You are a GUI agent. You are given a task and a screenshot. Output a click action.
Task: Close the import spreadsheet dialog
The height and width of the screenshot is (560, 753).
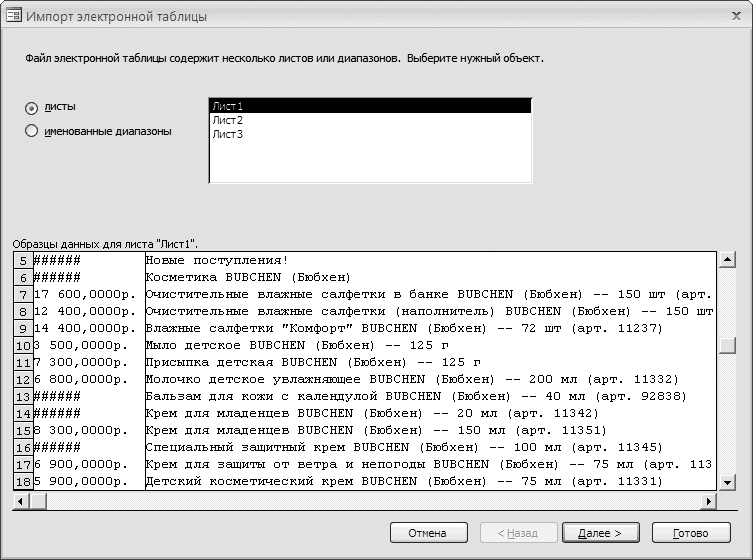coord(732,14)
